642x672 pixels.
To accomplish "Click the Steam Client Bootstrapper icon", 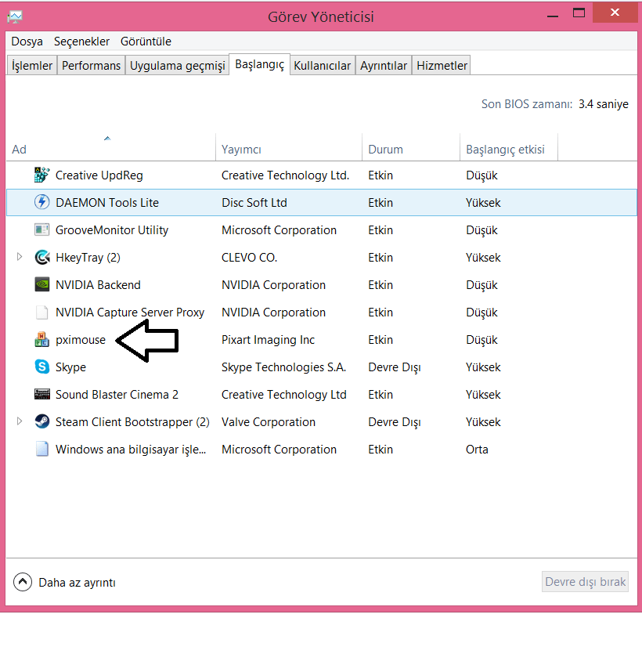I will (x=41, y=421).
